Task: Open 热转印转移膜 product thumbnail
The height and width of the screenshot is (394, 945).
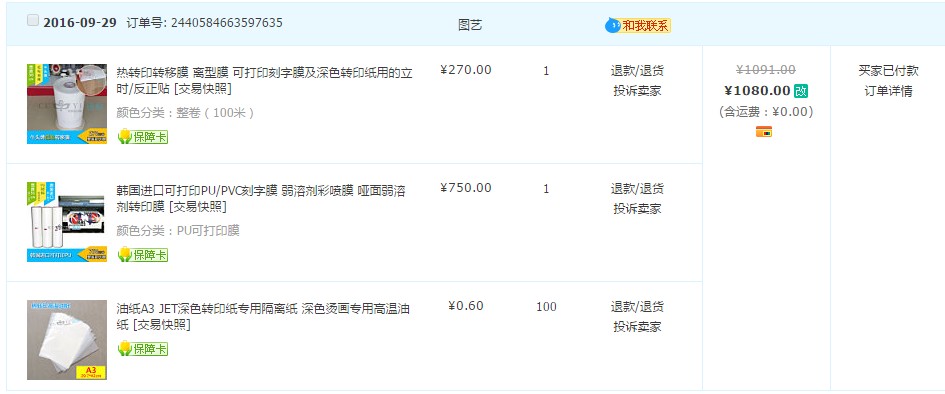Action: pos(67,104)
